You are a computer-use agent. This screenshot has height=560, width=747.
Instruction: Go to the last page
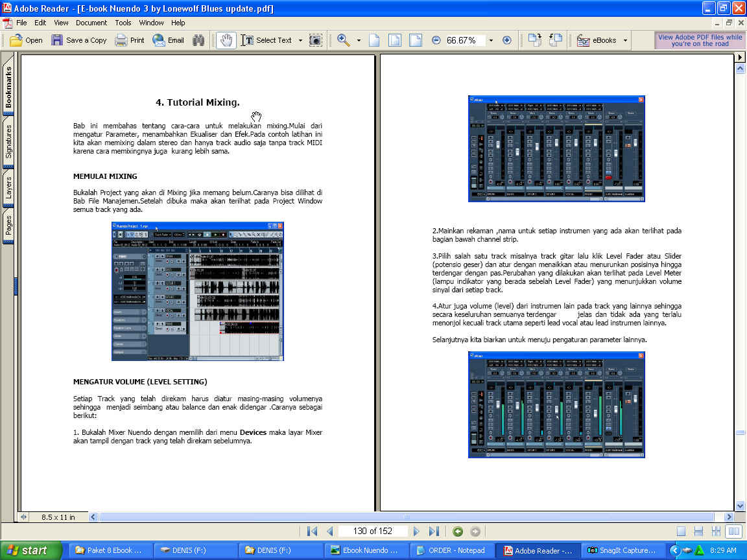[434, 531]
